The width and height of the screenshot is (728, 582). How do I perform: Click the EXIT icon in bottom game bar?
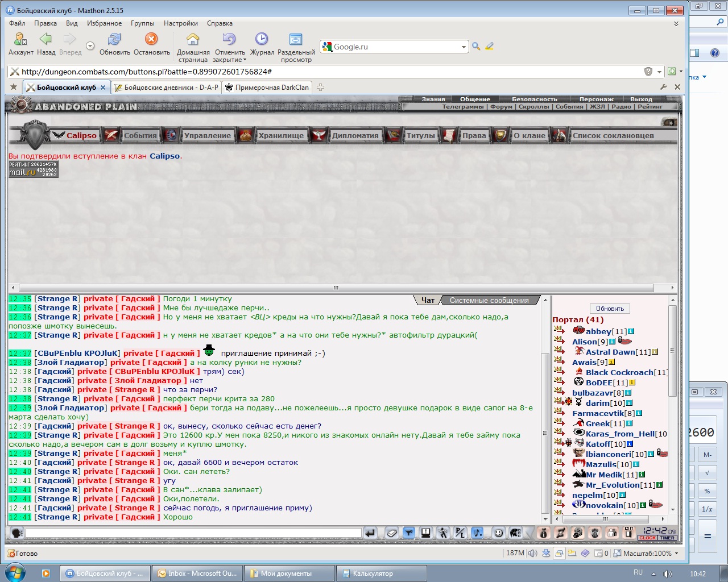click(x=628, y=533)
